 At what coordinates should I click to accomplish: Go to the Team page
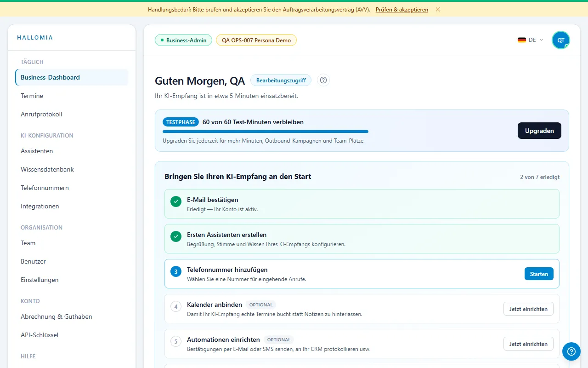pos(72,243)
